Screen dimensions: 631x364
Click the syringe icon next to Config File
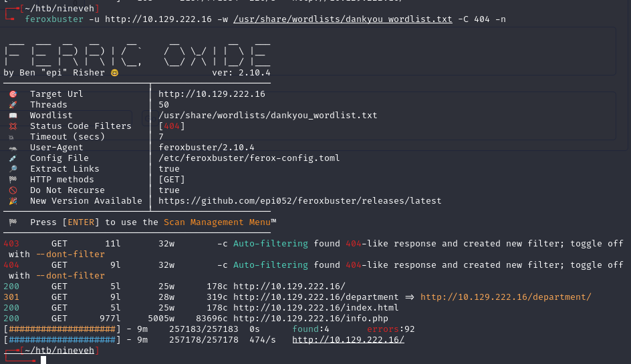(13, 158)
